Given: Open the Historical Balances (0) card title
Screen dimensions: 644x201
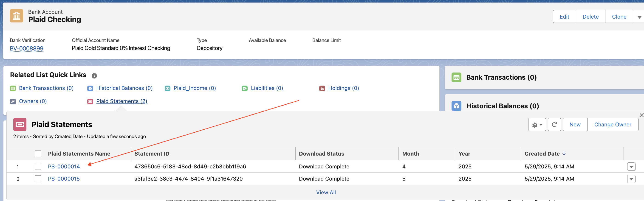Looking at the screenshot, I should (x=503, y=106).
